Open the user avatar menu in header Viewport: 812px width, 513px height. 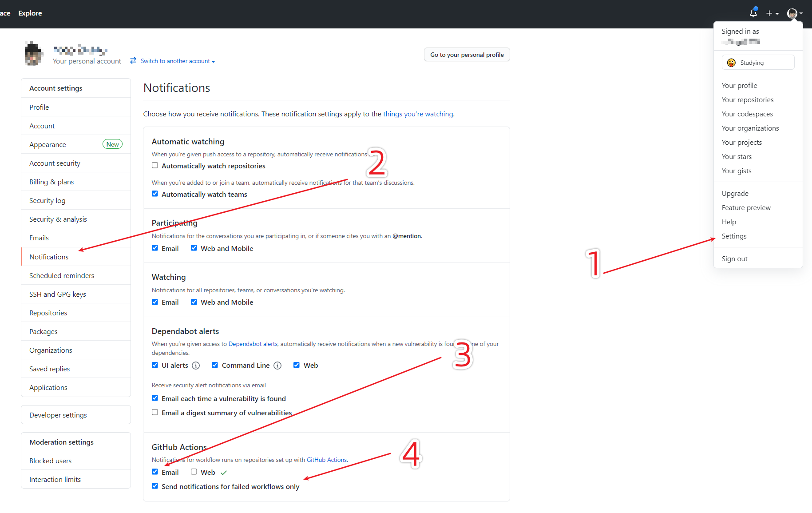[795, 13]
